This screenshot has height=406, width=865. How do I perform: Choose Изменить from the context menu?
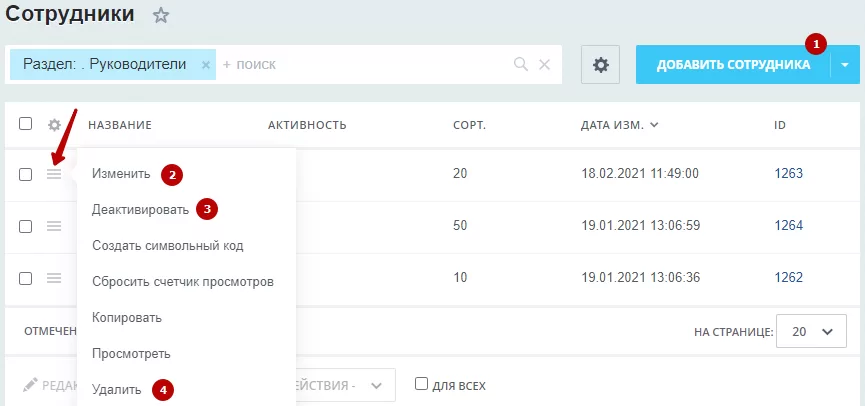(x=121, y=174)
